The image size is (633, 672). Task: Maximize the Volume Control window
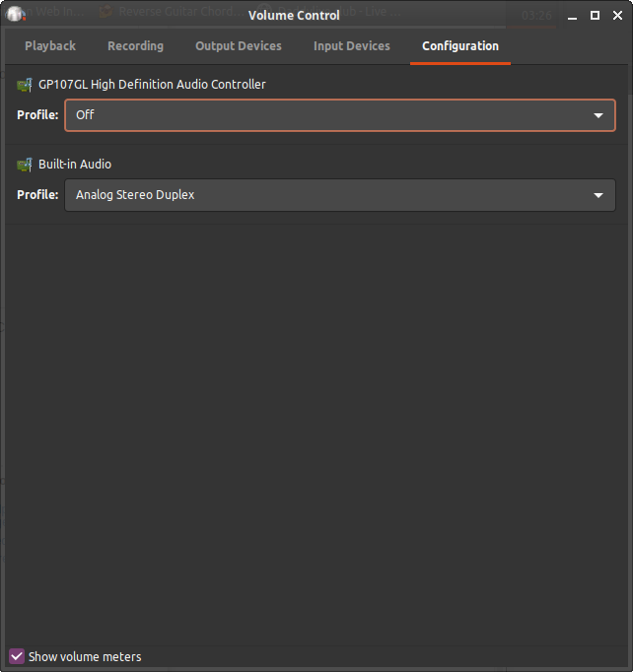(595, 16)
